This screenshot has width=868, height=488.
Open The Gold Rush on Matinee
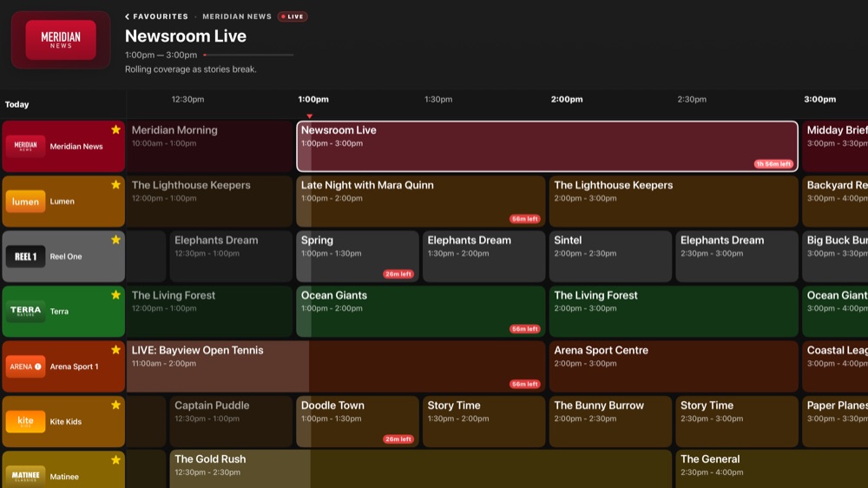pos(421,469)
